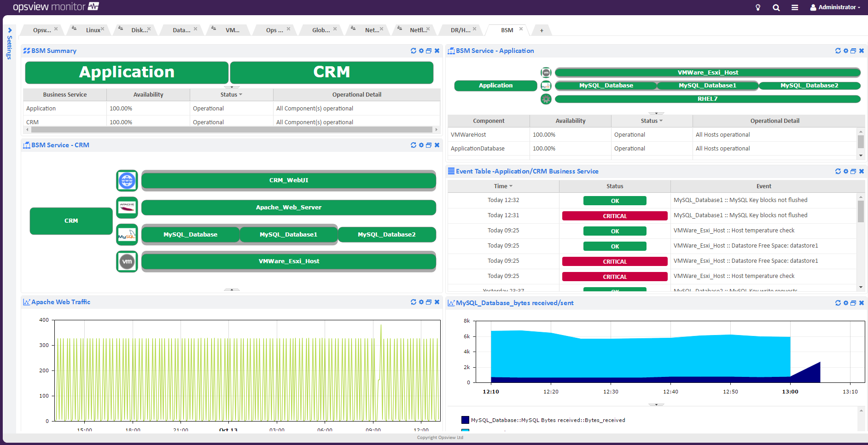
Task: Click the lightbulb icon in the top bar
Action: [x=757, y=7]
